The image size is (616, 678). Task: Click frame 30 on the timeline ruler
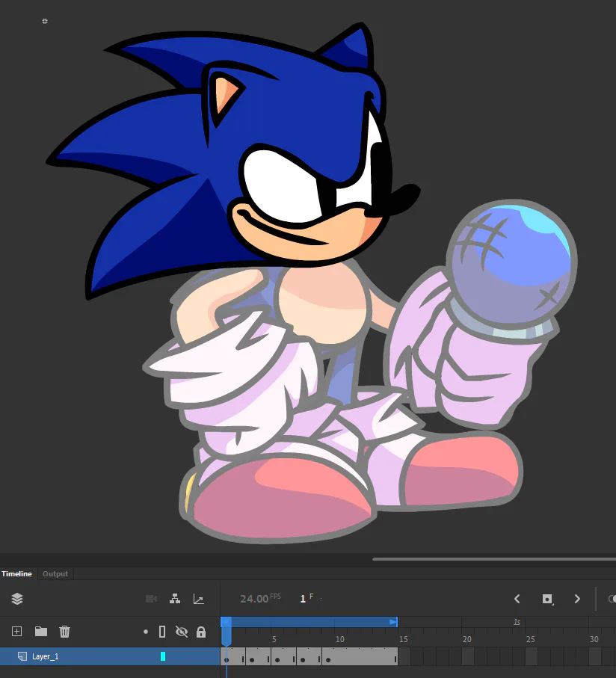pos(594,639)
